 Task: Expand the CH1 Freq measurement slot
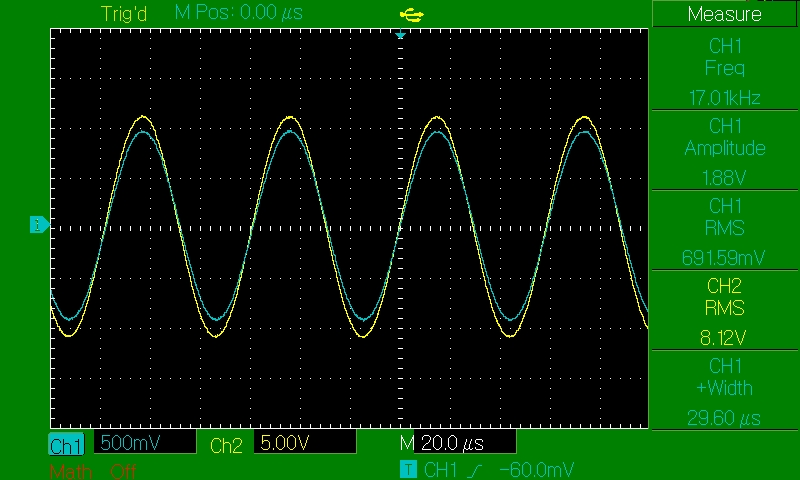(725, 70)
